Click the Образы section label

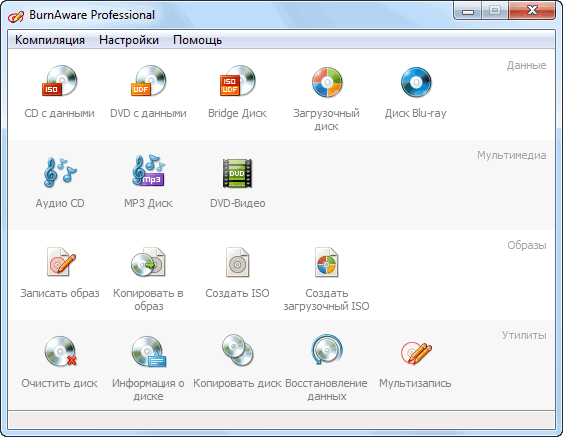pos(527,246)
